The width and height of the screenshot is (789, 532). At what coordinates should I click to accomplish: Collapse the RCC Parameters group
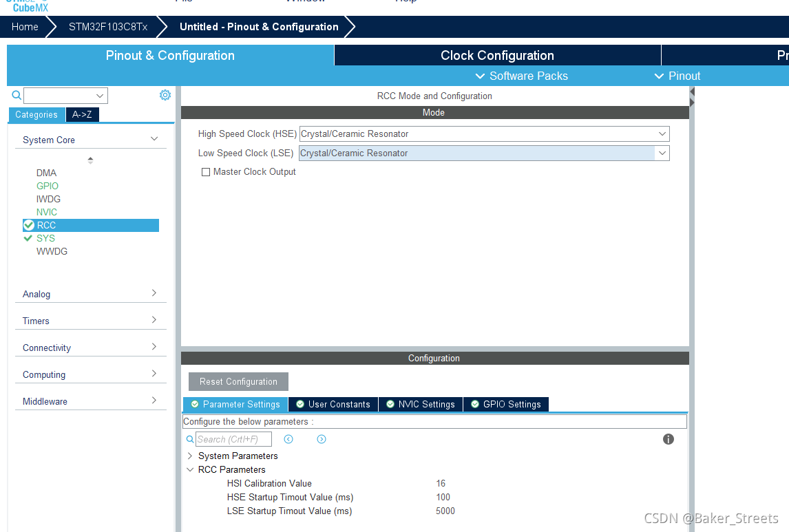190,469
